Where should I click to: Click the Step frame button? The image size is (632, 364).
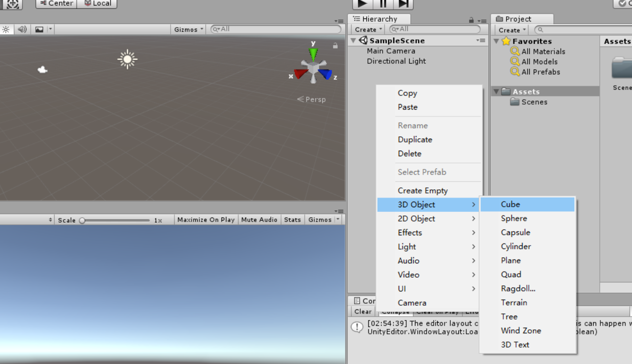click(403, 4)
